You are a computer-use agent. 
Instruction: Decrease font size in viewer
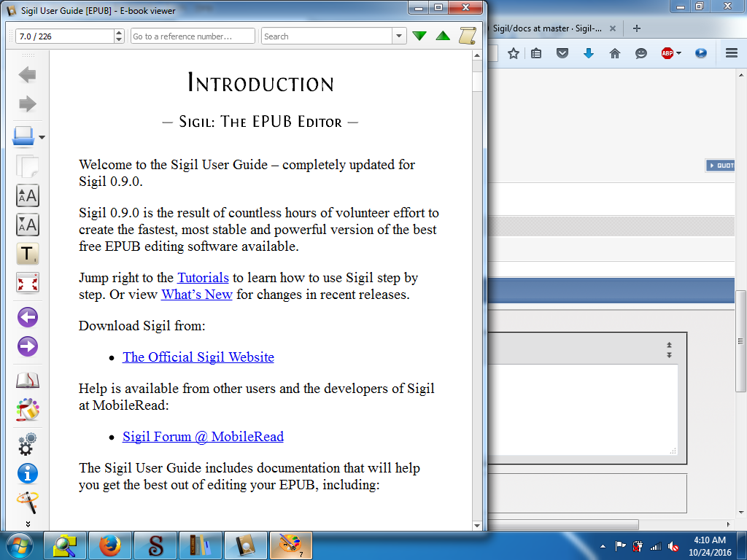(x=27, y=225)
